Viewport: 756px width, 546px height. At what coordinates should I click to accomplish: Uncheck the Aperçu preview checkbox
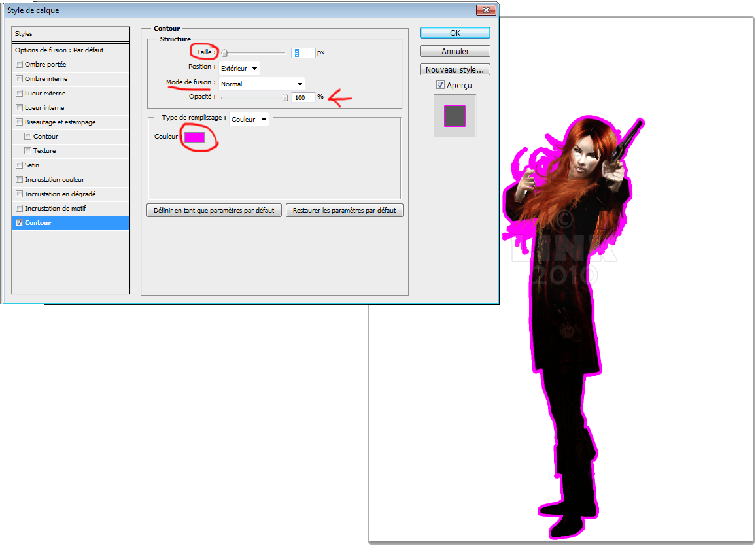click(x=440, y=85)
